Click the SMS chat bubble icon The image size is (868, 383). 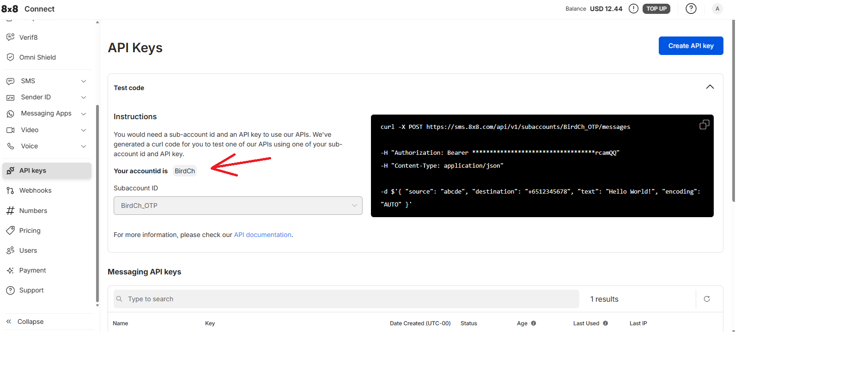coord(10,81)
